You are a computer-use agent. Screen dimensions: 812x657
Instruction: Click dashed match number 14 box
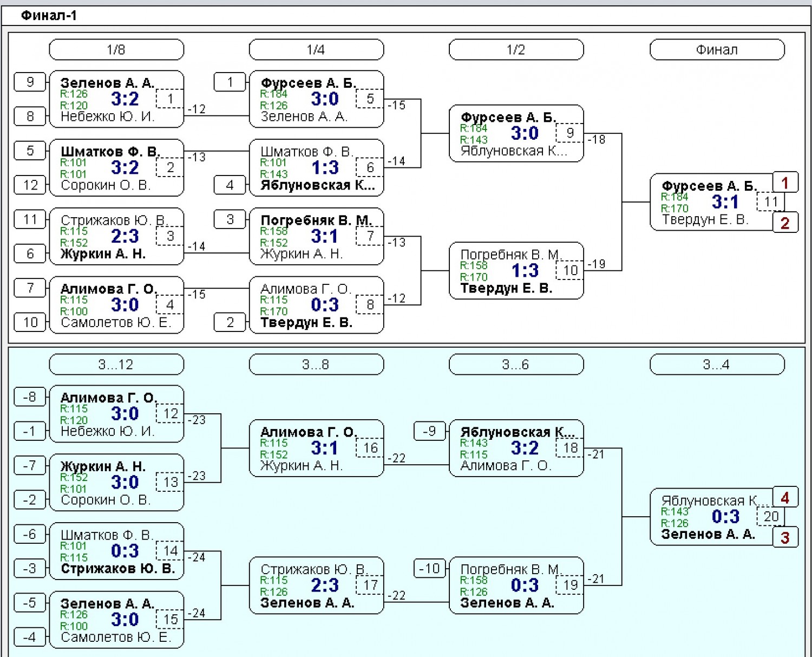[170, 551]
